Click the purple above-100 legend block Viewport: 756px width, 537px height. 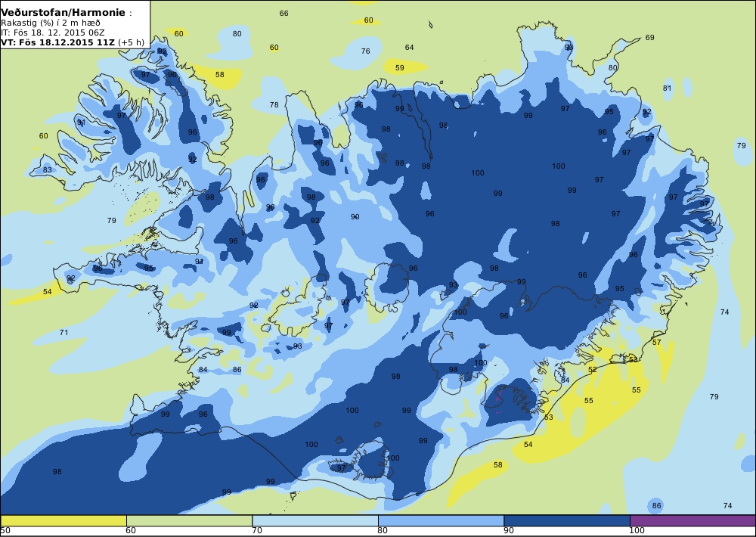click(692, 520)
